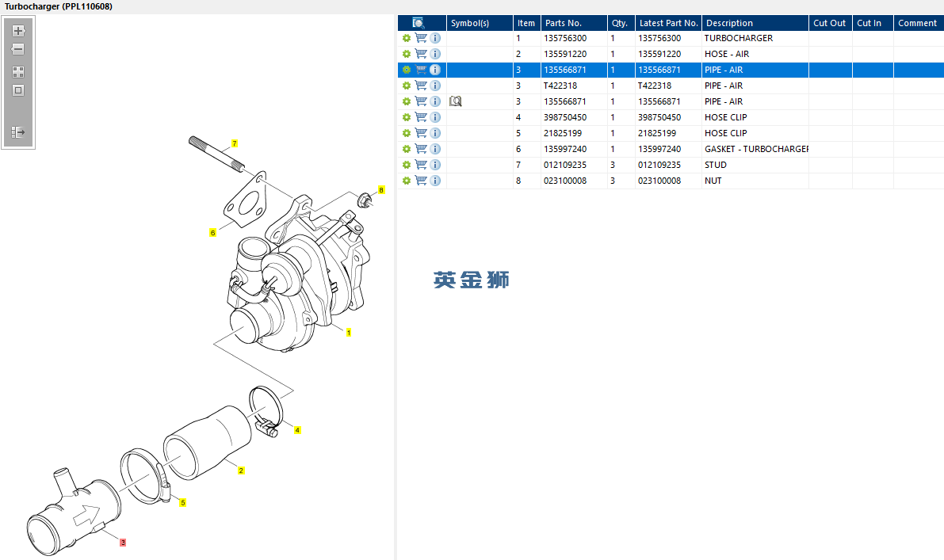Viewport: 944px width, 560px height.
Task: Select the T422318 PIPE - AIR row
Action: point(671,86)
